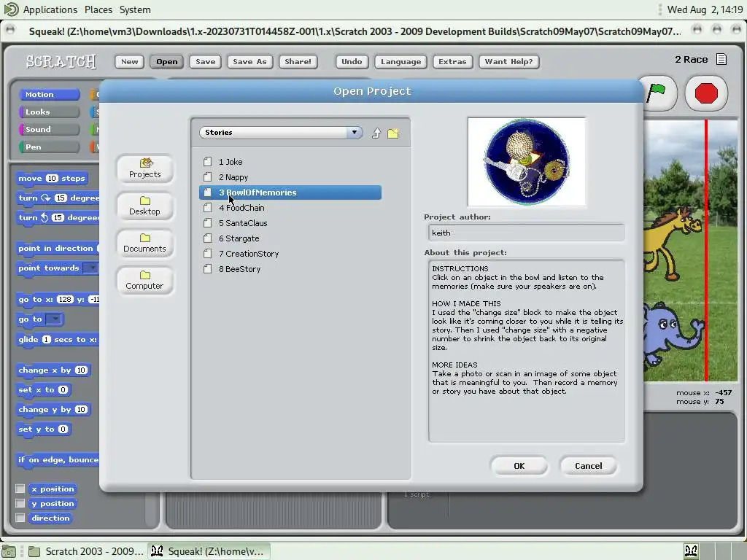The width and height of the screenshot is (747, 560).
Task: Click the About this project text box
Action: coord(527,351)
